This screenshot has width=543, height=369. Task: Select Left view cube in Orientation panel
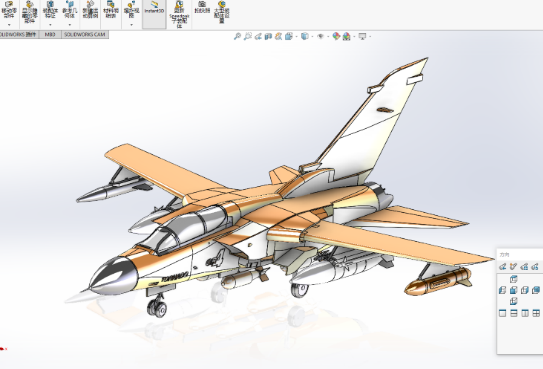pyautogui.click(x=502, y=290)
